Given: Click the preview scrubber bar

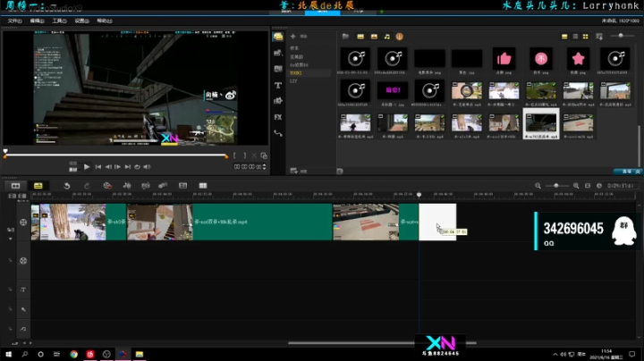Looking at the screenshot, I should pyautogui.click(x=115, y=155).
